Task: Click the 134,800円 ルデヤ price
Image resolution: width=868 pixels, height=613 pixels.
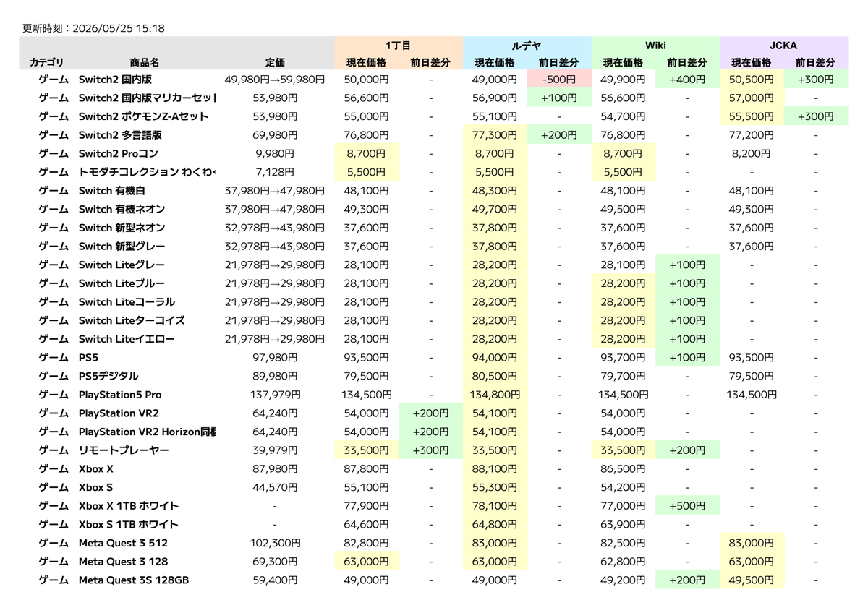Action: click(x=495, y=395)
